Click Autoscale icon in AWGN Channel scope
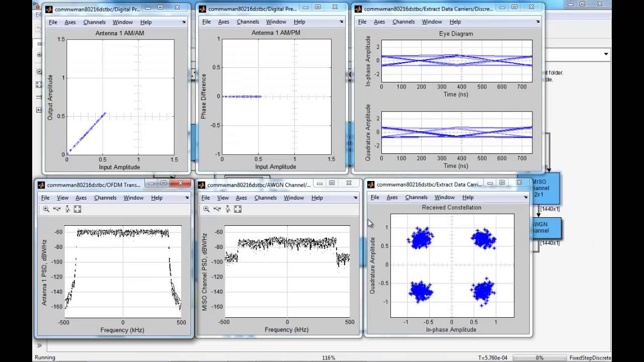The image size is (644, 362). [x=238, y=209]
